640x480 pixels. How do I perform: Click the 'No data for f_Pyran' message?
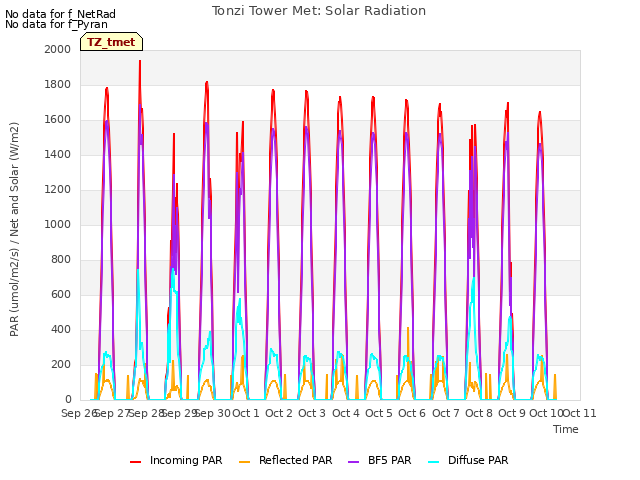click(x=56, y=24)
